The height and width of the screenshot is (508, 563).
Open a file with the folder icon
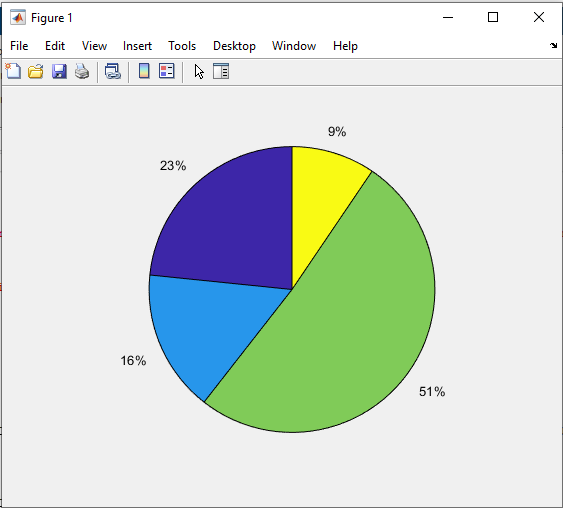coord(36,71)
